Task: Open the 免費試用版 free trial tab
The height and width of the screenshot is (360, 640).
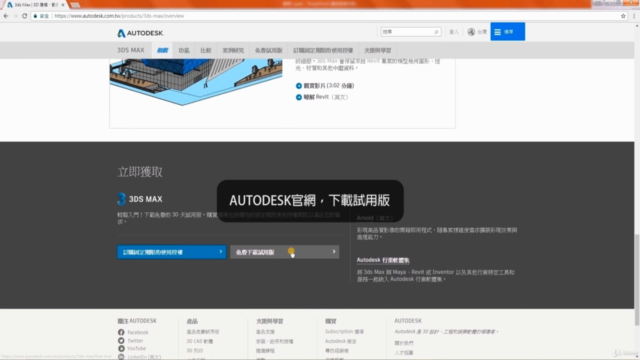Action: 269,50
